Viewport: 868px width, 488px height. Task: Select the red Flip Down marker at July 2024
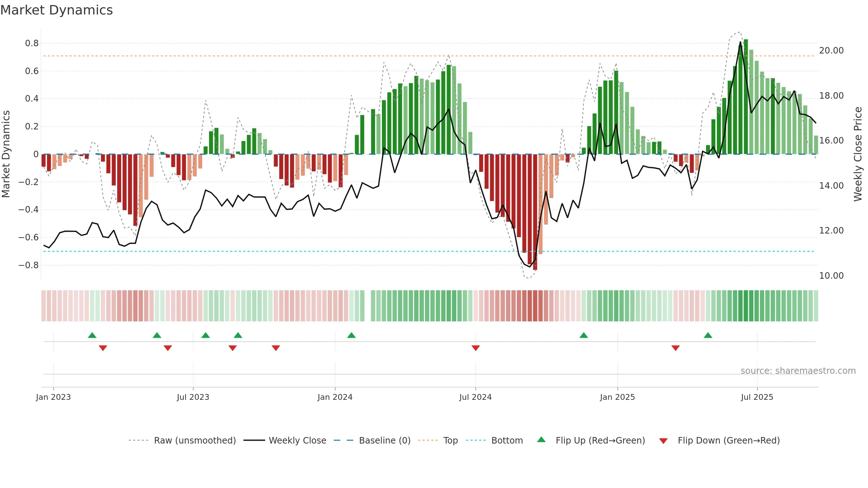click(x=476, y=348)
